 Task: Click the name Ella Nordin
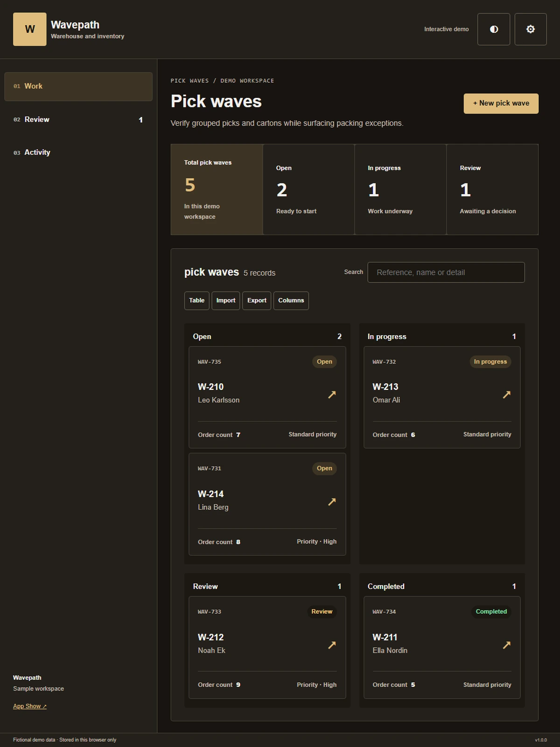[390, 650]
